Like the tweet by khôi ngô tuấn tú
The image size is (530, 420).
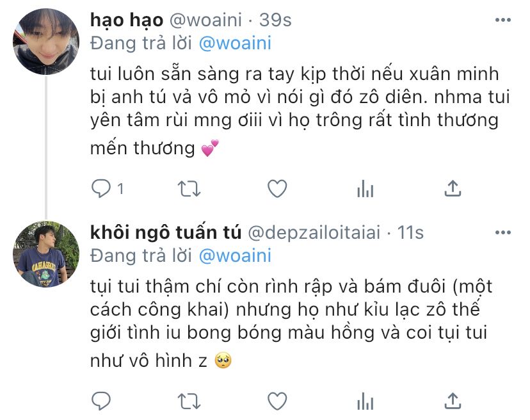tap(277, 401)
